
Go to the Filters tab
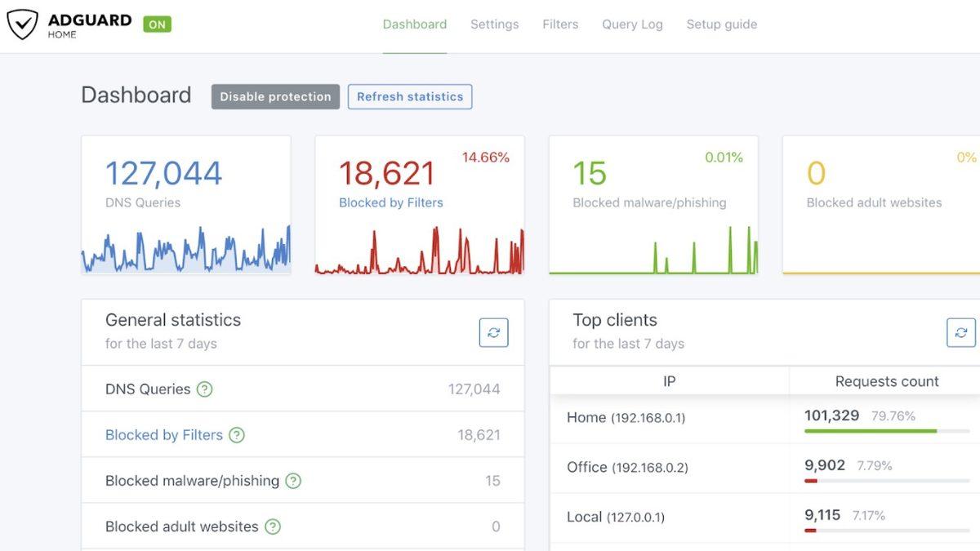[560, 24]
